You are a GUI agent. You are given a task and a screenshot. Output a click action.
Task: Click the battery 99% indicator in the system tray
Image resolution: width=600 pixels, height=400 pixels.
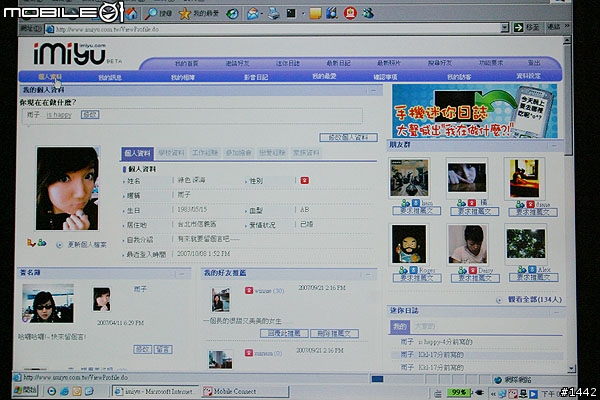pos(458,392)
